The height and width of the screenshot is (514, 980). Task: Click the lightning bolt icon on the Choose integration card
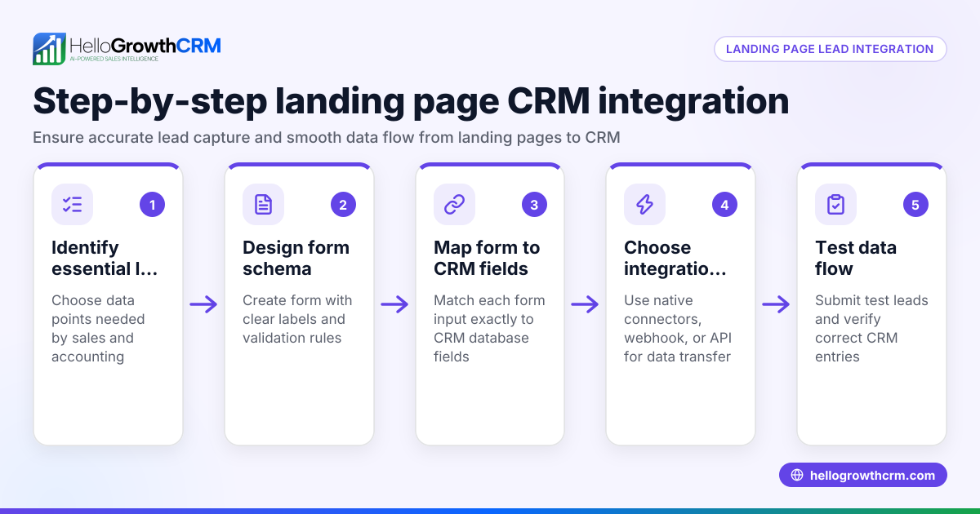[644, 204]
